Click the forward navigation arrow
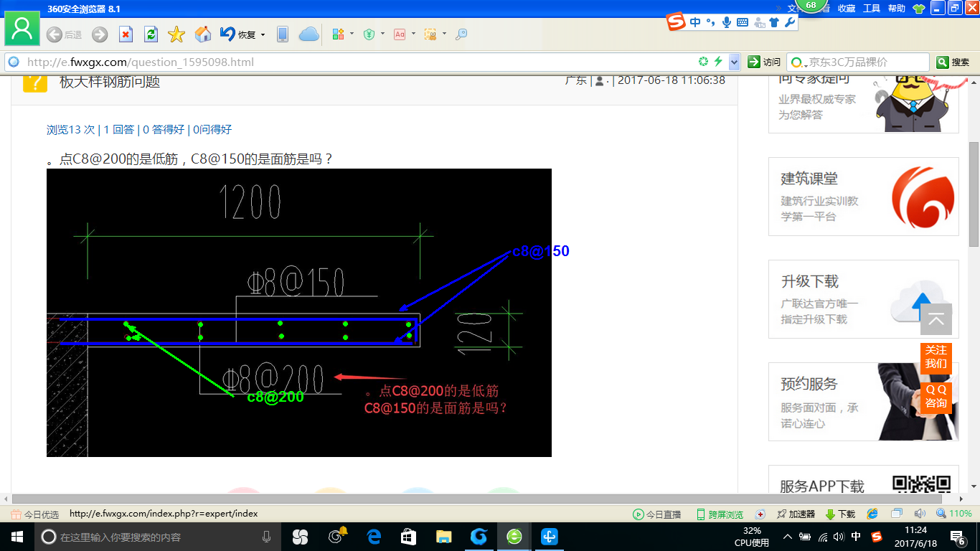980x551 pixels. tap(100, 34)
